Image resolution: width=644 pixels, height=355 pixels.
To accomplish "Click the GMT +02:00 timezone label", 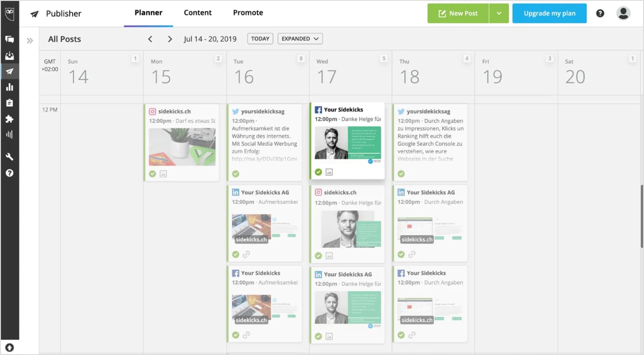I will (50, 66).
